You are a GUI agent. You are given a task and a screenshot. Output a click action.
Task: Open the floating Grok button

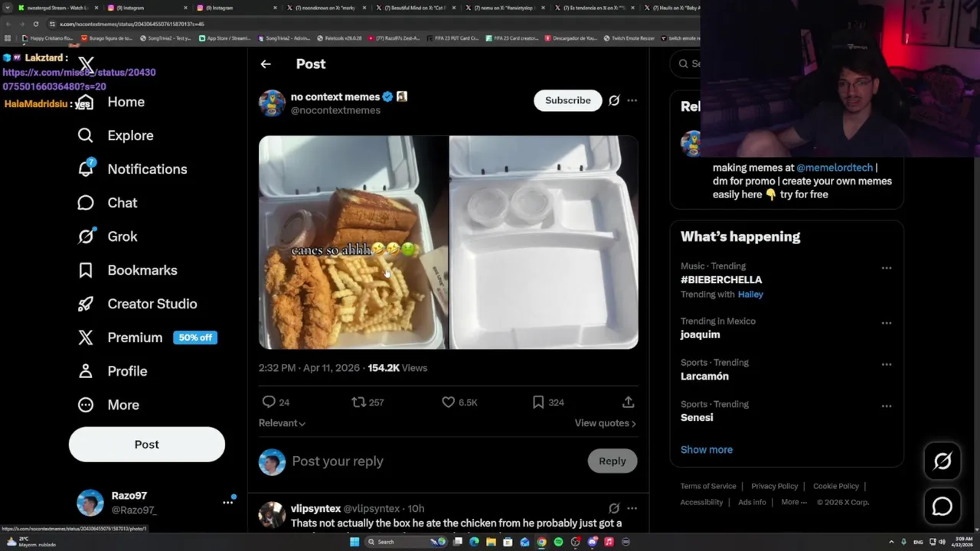[x=942, y=461]
